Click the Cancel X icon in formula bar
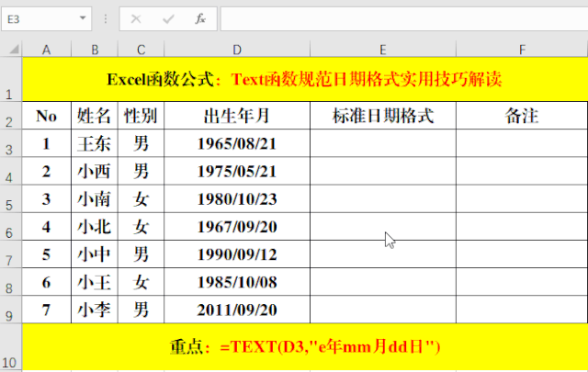 (136, 18)
